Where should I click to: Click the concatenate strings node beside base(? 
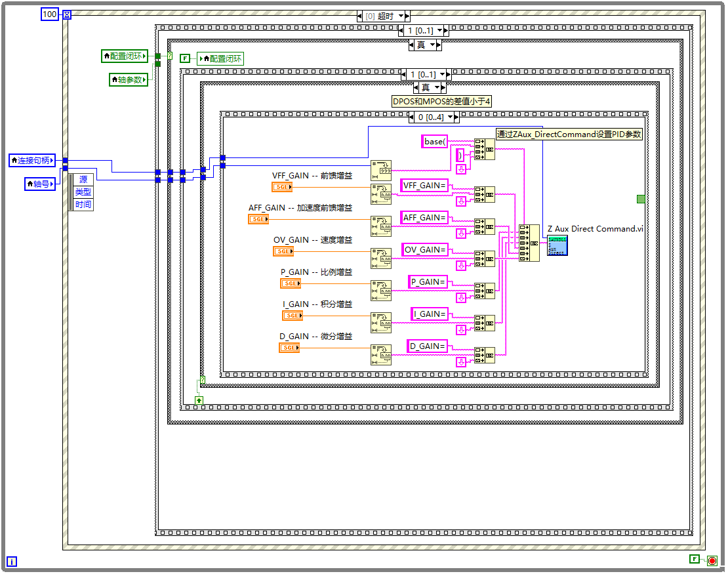[485, 149]
